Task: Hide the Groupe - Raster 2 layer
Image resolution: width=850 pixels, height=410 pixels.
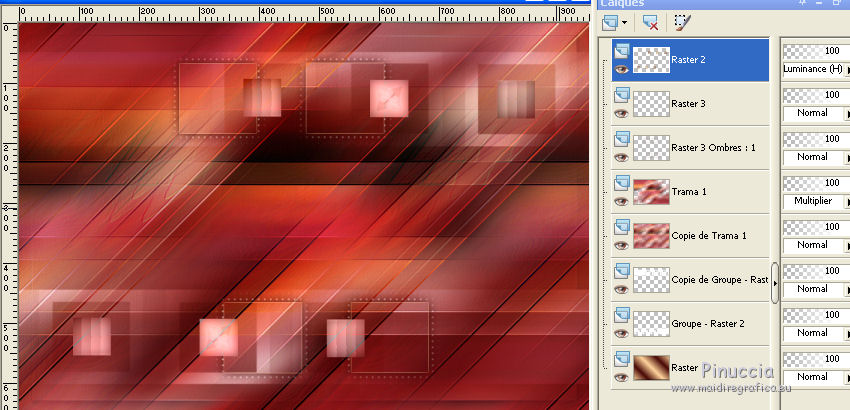Action: 622,333
